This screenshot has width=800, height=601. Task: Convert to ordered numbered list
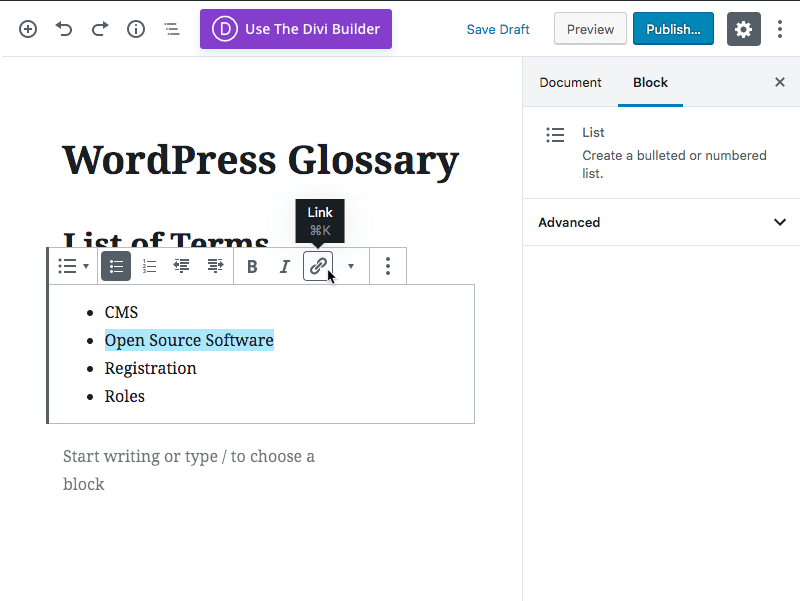tap(149, 266)
